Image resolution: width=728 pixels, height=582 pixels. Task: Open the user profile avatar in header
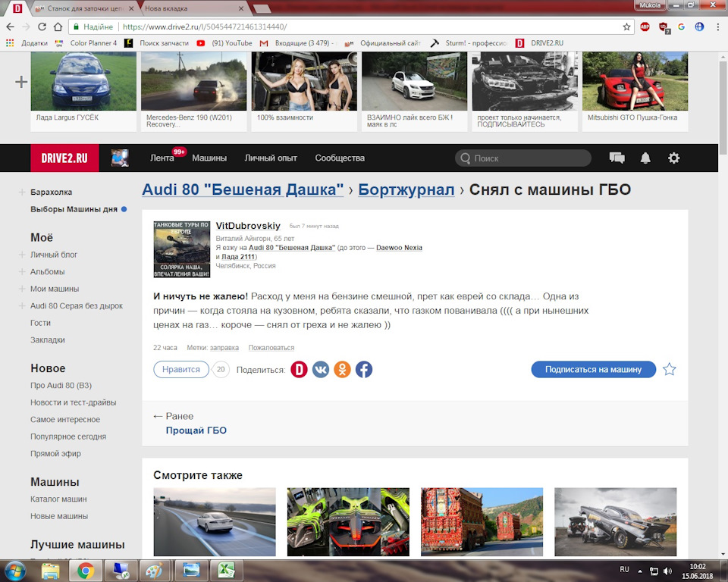(120, 158)
